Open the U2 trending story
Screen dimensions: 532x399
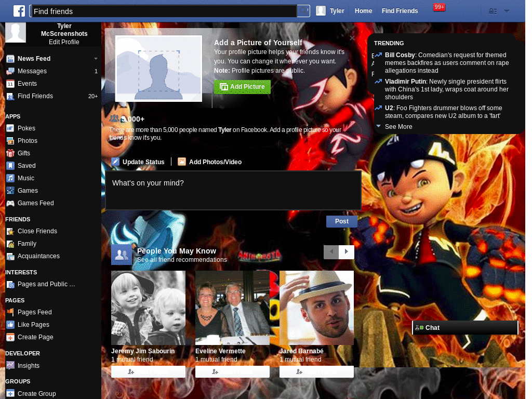[443, 112]
